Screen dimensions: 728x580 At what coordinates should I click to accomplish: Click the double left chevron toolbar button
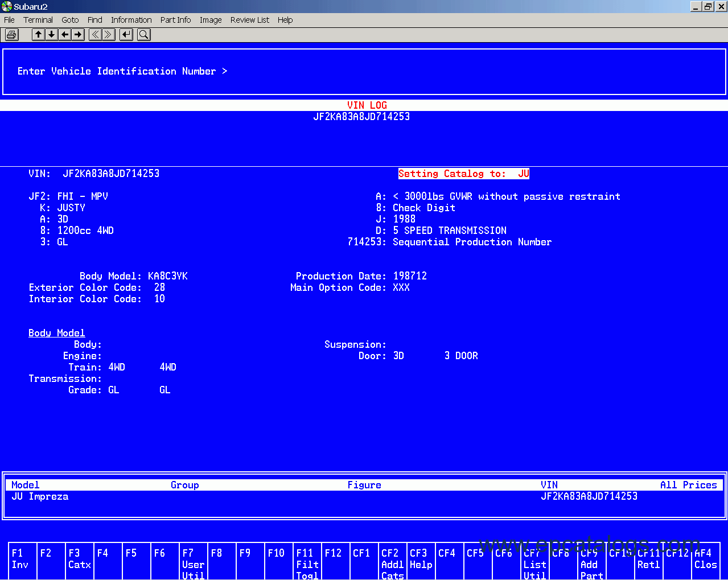coord(95,35)
